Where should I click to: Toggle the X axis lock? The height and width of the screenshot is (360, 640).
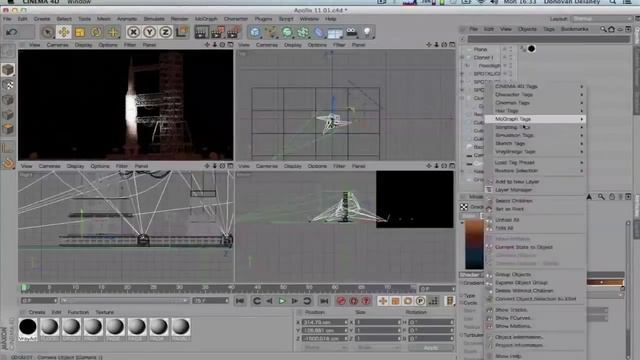133,32
